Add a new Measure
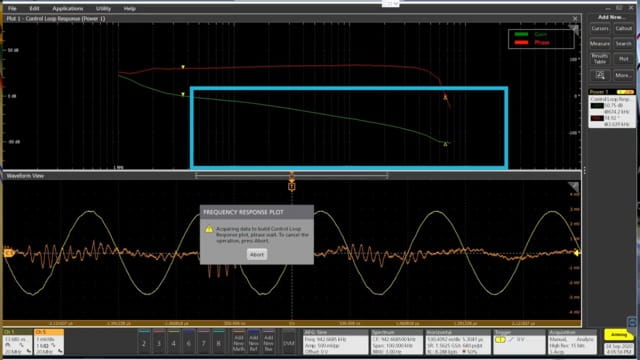The image size is (640, 360). coord(600,44)
